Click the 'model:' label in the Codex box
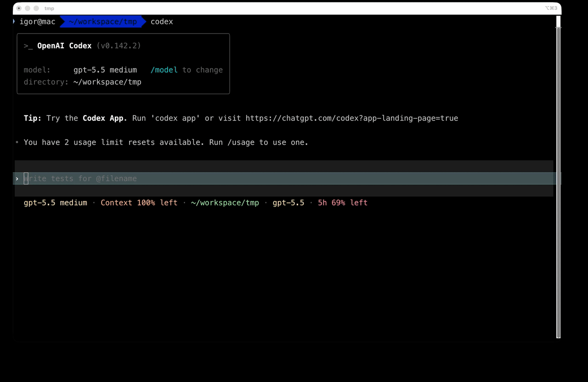Viewport: 588px width, 382px height. [37, 70]
